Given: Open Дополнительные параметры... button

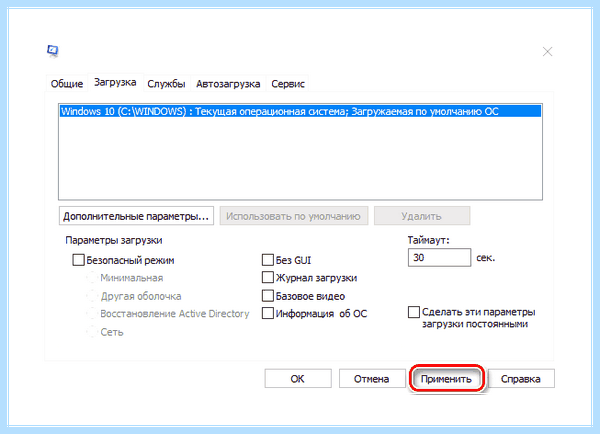Looking at the screenshot, I should 136,216.
